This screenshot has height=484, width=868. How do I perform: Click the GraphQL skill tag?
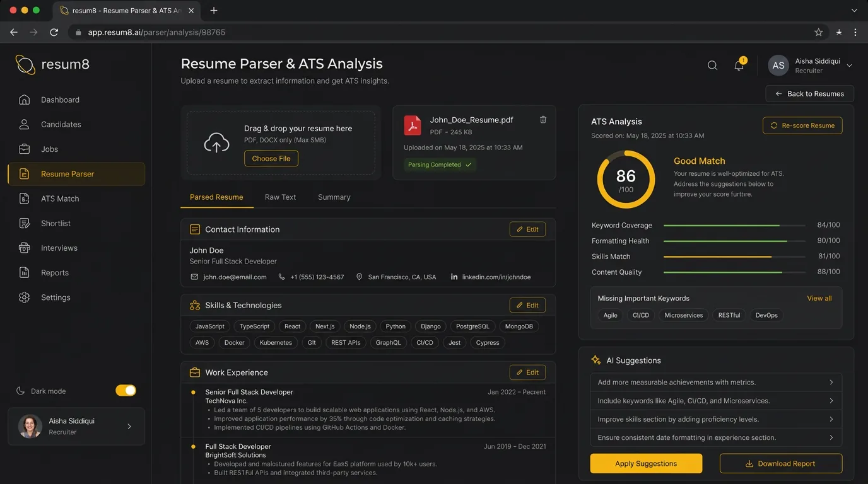pyautogui.click(x=388, y=343)
